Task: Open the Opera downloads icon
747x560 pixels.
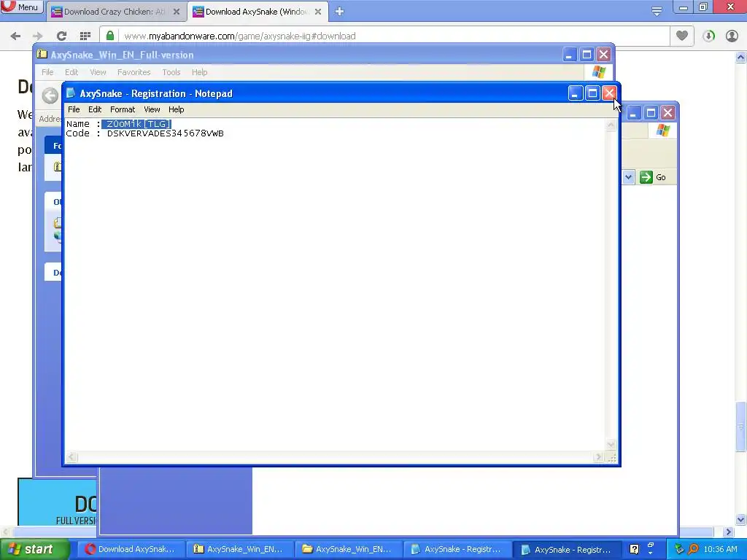Action: [x=708, y=36]
